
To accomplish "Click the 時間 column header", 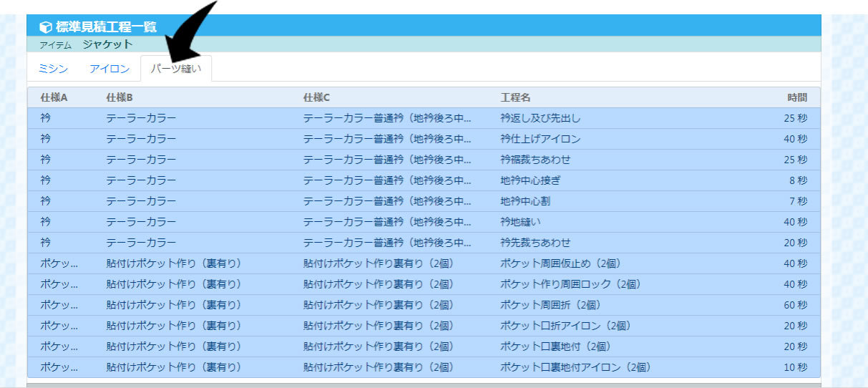I will tap(796, 97).
